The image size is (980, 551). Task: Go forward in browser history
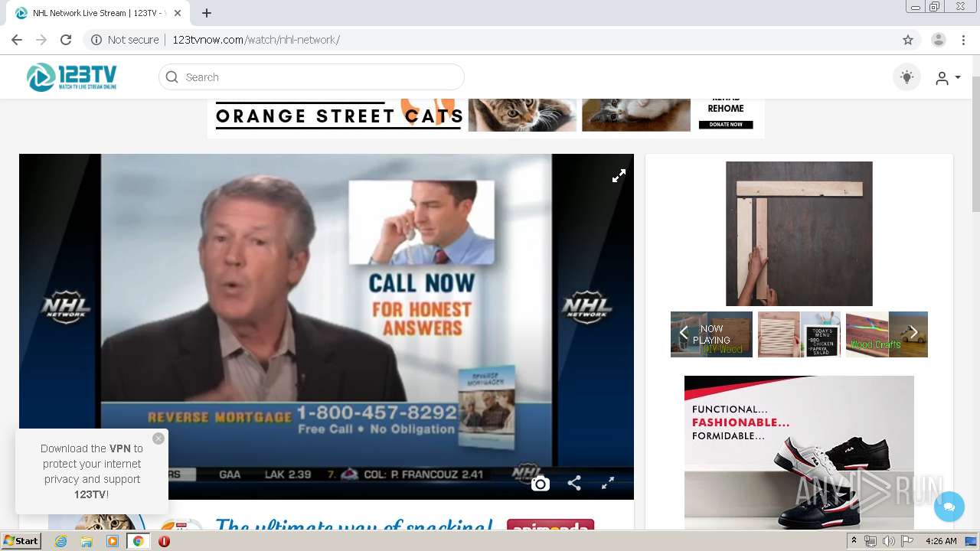(x=41, y=40)
